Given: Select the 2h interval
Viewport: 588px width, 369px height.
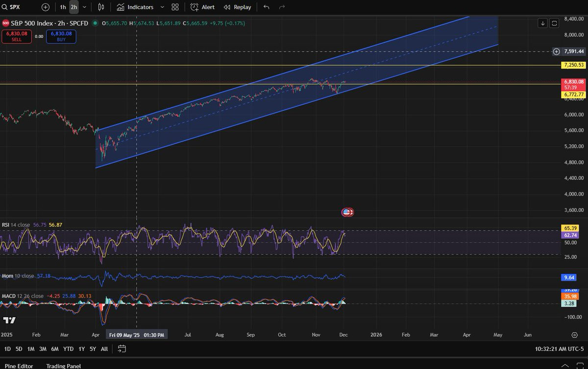Looking at the screenshot, I should pos(73,7).
